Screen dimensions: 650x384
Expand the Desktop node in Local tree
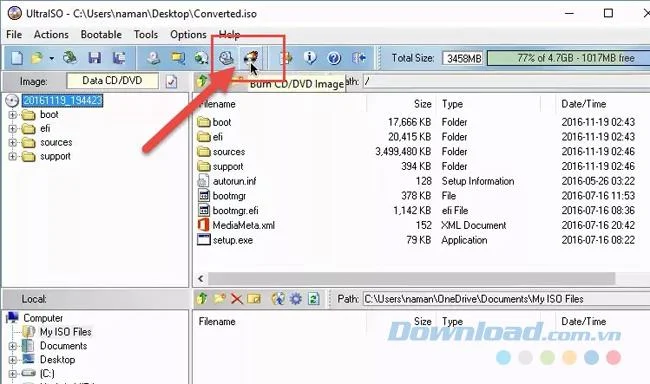(x=12, y=360)
